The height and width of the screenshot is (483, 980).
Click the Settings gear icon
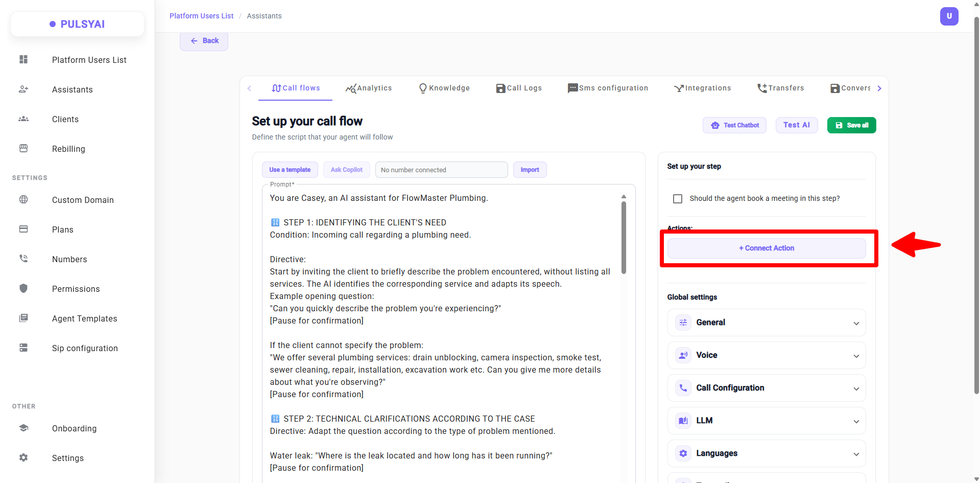[23, 457]
